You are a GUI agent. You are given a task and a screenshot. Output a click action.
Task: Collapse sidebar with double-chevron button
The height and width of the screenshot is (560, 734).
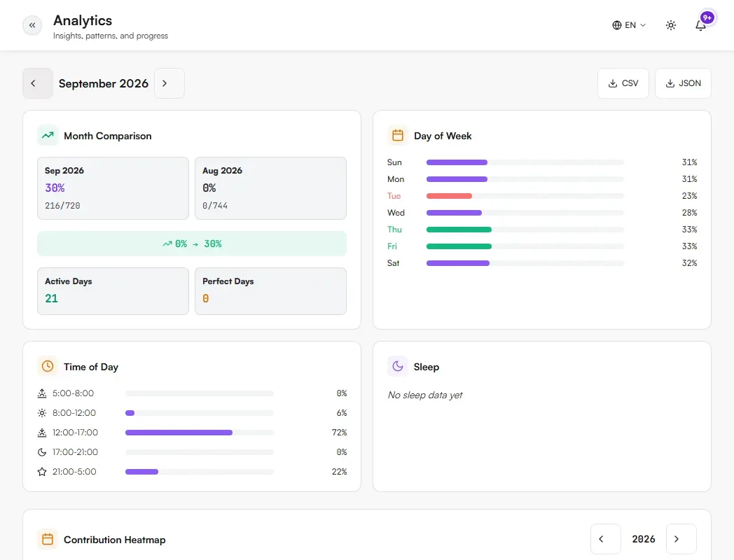click(32, 25)
